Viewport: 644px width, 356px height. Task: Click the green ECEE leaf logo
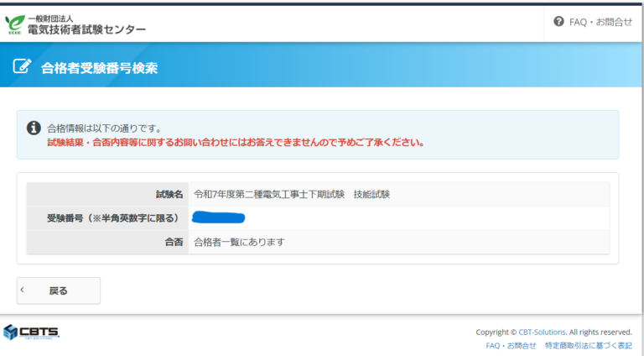coord(14,23)
